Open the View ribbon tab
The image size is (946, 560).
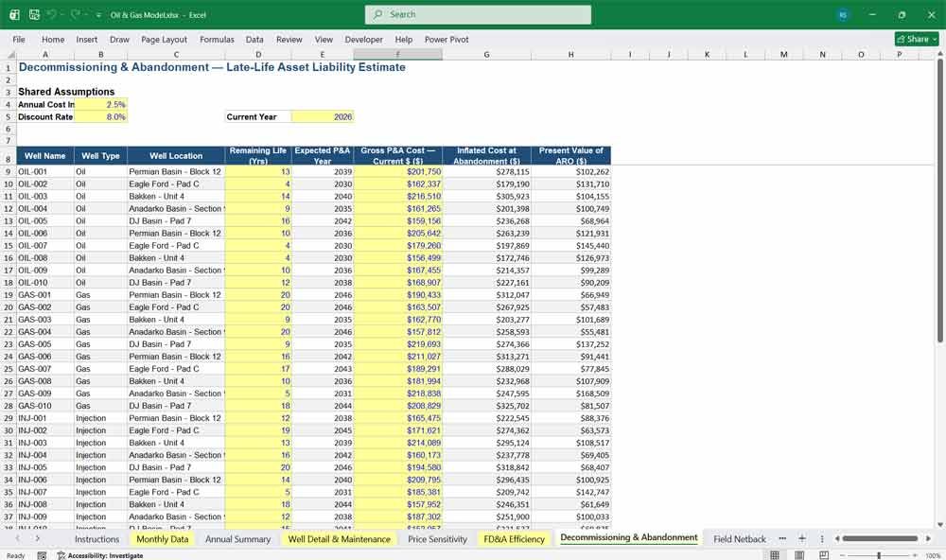pos(324,39)
